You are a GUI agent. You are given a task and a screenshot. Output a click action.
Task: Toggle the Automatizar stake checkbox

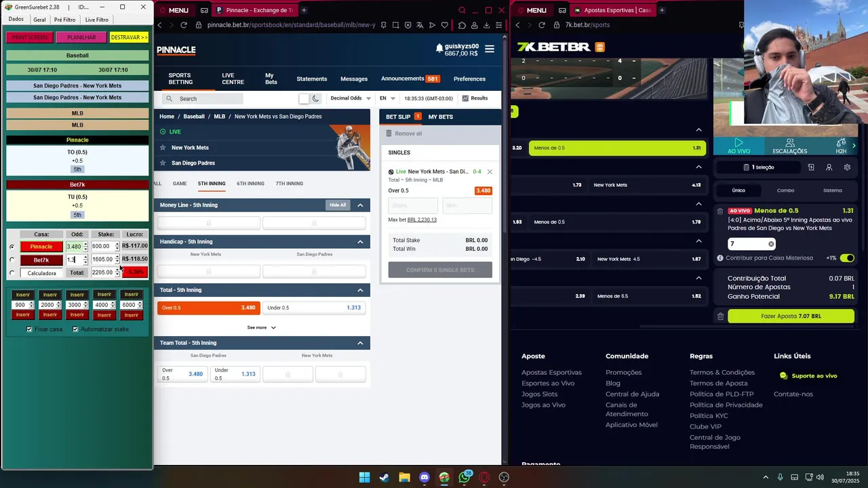pos(75,329)
